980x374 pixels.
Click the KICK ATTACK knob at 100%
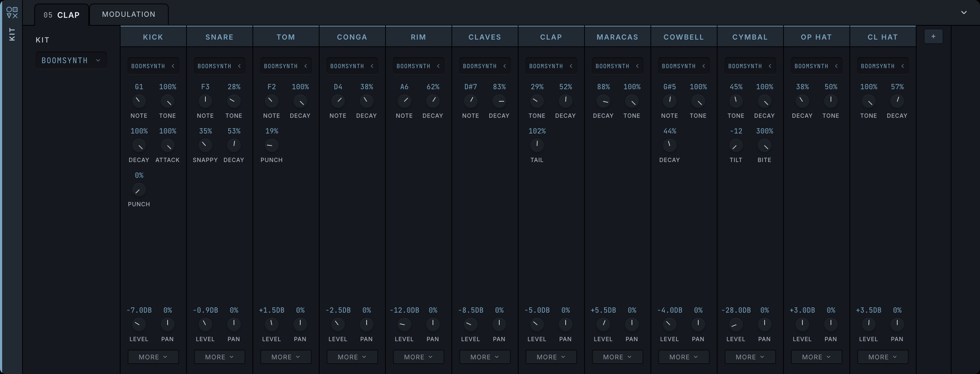pyautogui.click(x=167, y=145)
